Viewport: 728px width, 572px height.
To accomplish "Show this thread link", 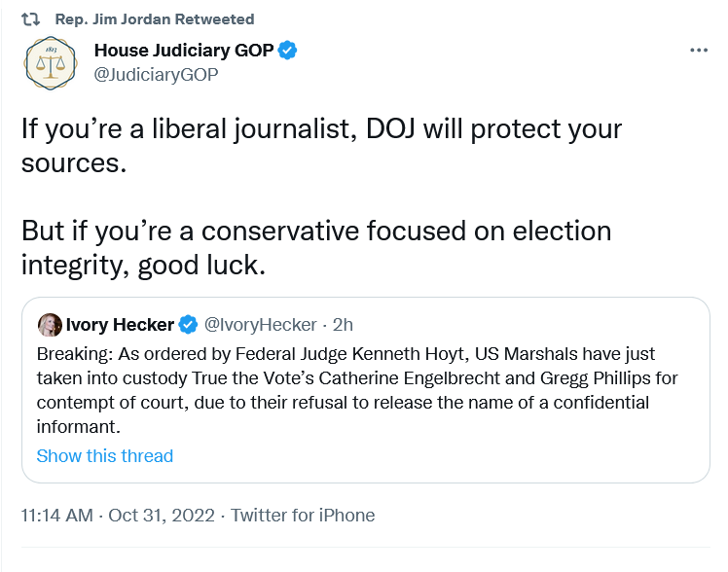I will point(105,456).
